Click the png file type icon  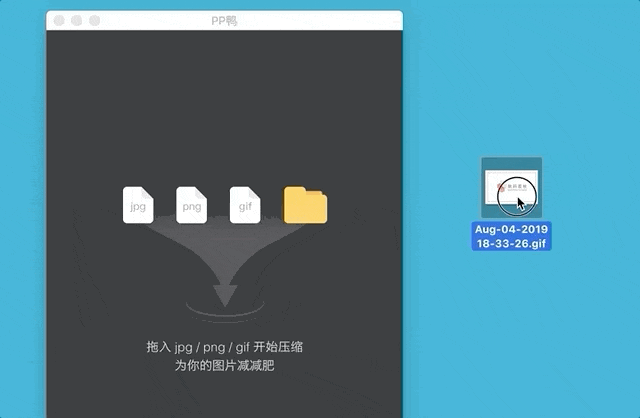coord(191,205)
